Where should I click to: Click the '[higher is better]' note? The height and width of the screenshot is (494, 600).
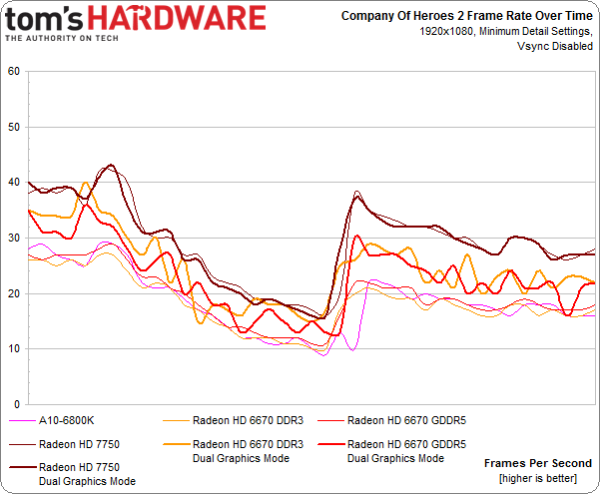click(x=538, y=478)
